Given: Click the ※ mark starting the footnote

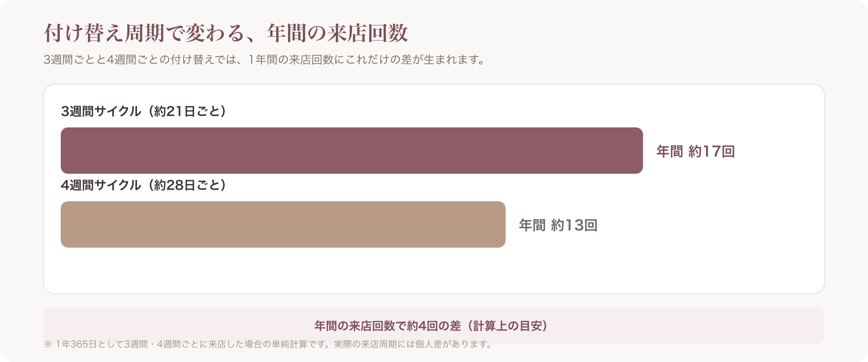Looking at the screenshot, I should pos(48,344).
